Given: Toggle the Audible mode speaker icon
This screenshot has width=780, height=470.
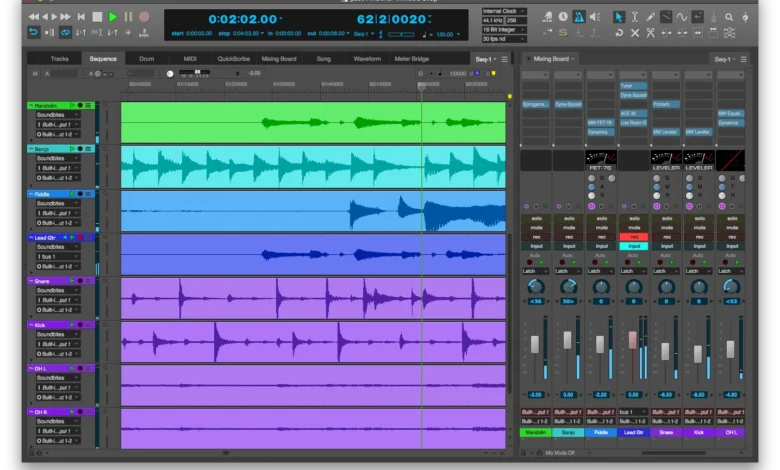Looking at the screenshot, I should click(595, 17).
